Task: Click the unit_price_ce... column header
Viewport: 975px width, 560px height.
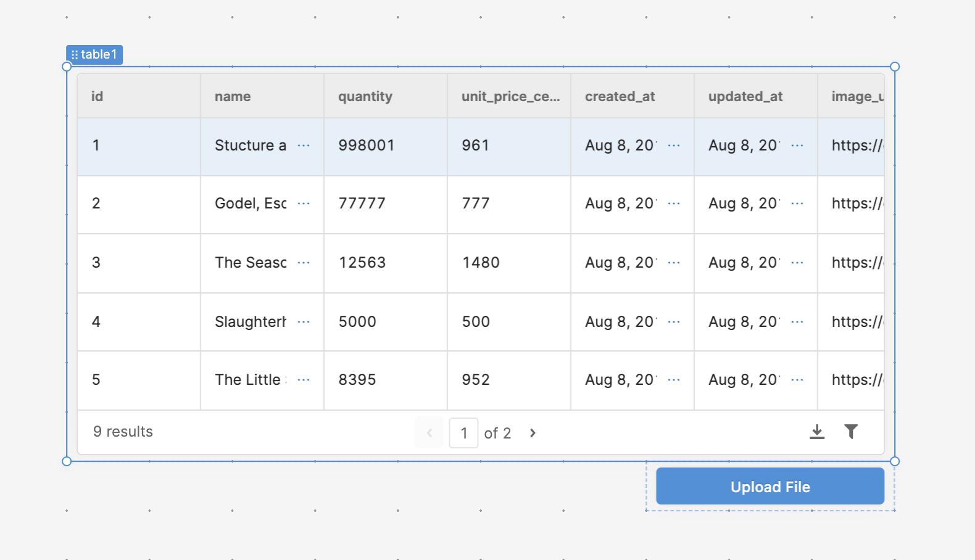Action: pyautogui.click(x=510, y=96)
